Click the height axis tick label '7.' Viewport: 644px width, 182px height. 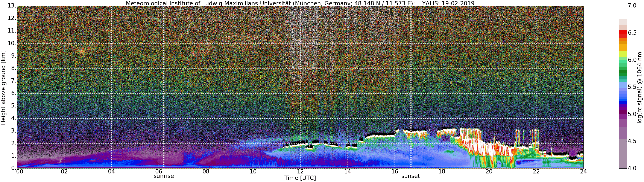[14, 81]
